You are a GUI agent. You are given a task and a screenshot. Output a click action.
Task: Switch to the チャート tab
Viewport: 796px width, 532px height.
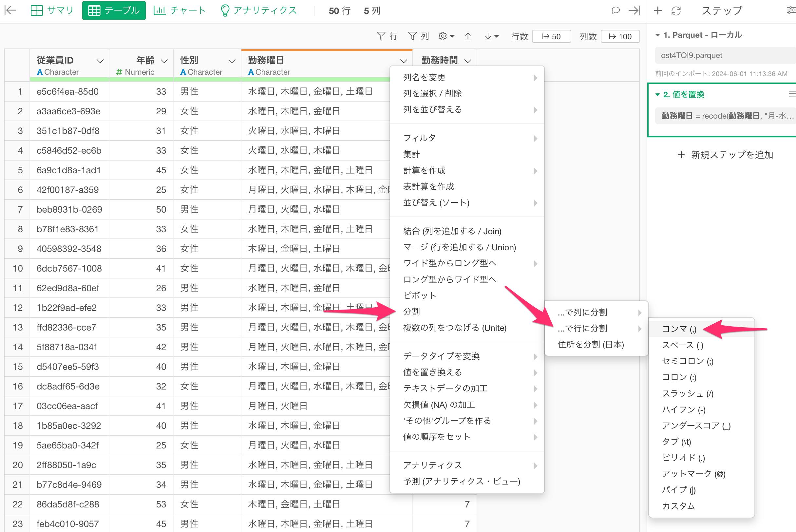tap(180, 10)
